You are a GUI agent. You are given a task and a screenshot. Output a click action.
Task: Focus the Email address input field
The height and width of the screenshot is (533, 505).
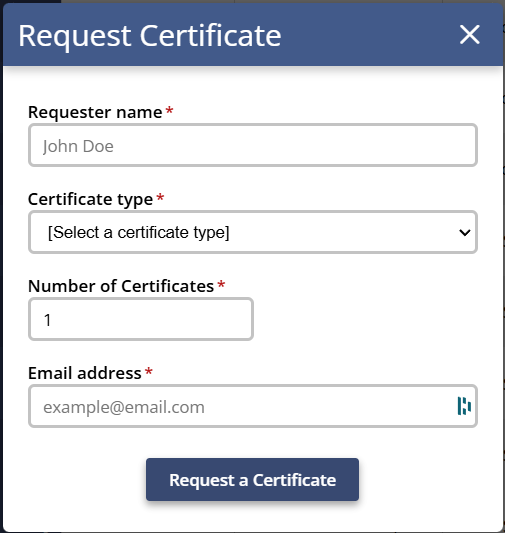tap(253, 406)
